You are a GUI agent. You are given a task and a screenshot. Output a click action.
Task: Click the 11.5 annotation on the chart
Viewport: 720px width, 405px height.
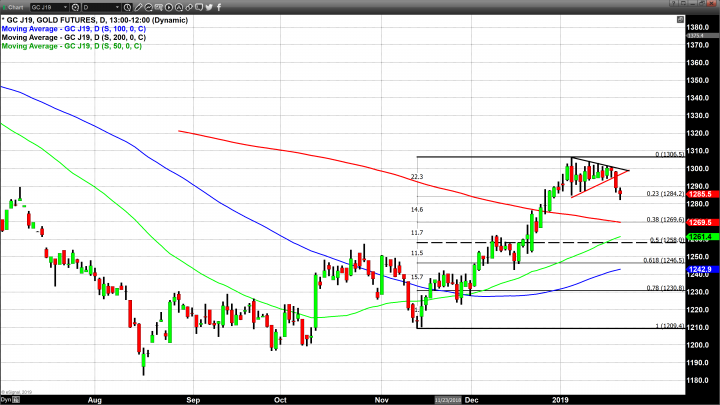(417, 253)
